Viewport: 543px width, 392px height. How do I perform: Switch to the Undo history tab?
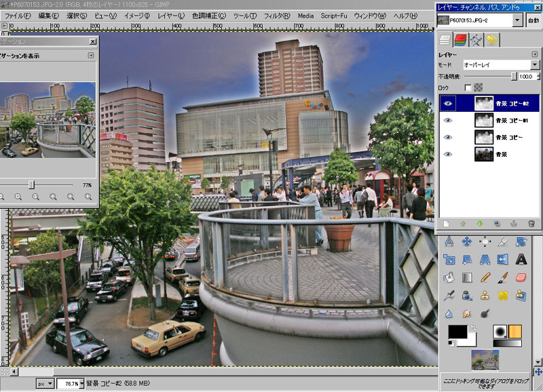point(491,40)
